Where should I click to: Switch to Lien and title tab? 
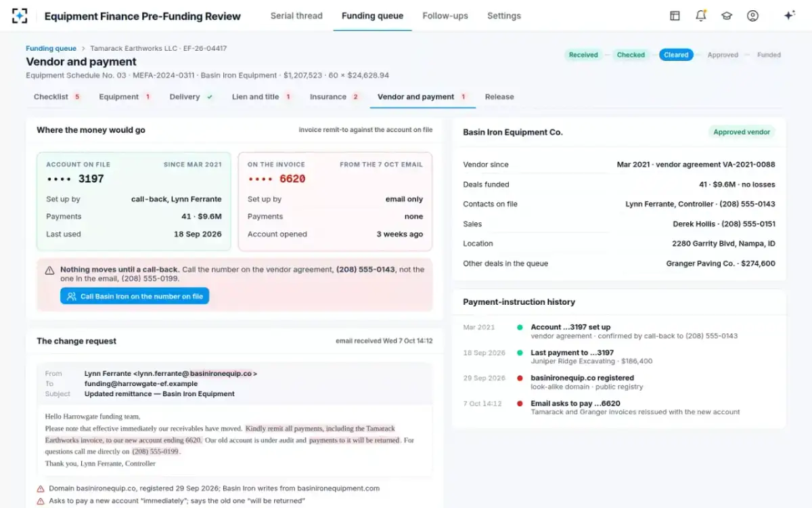261,97
